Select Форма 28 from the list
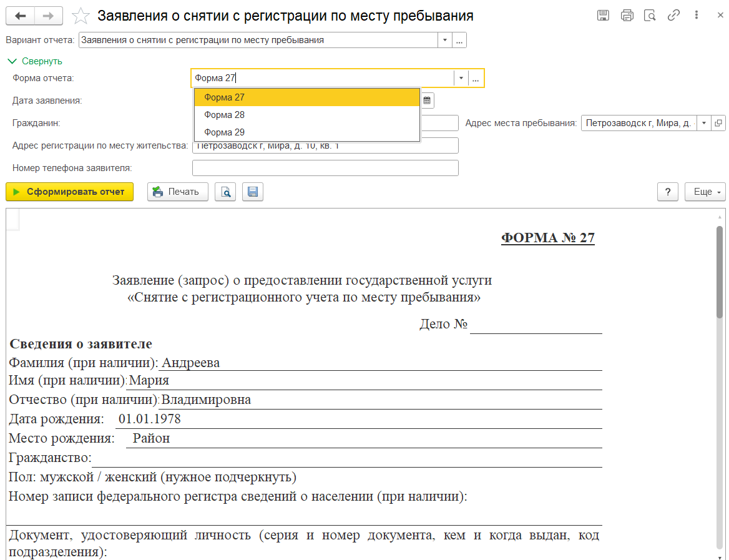Screen dimensions: 729x560 (x=224, y=115)
